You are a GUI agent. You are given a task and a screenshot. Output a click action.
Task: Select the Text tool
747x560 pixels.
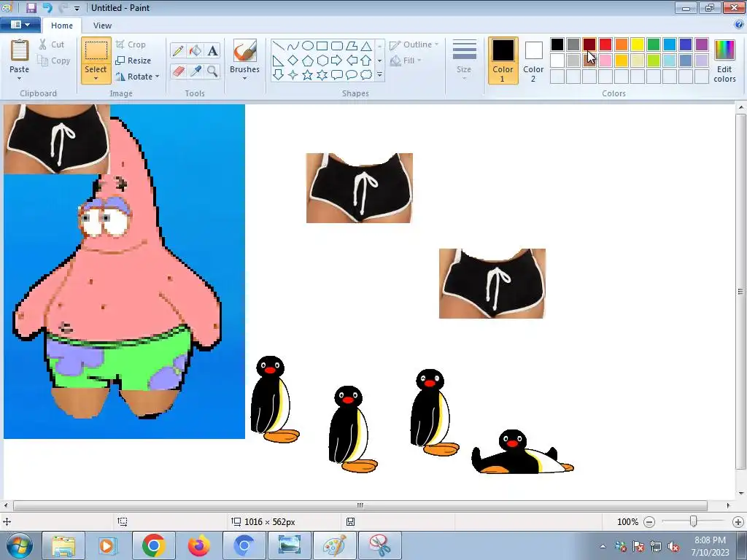click(x=212, y=50)
